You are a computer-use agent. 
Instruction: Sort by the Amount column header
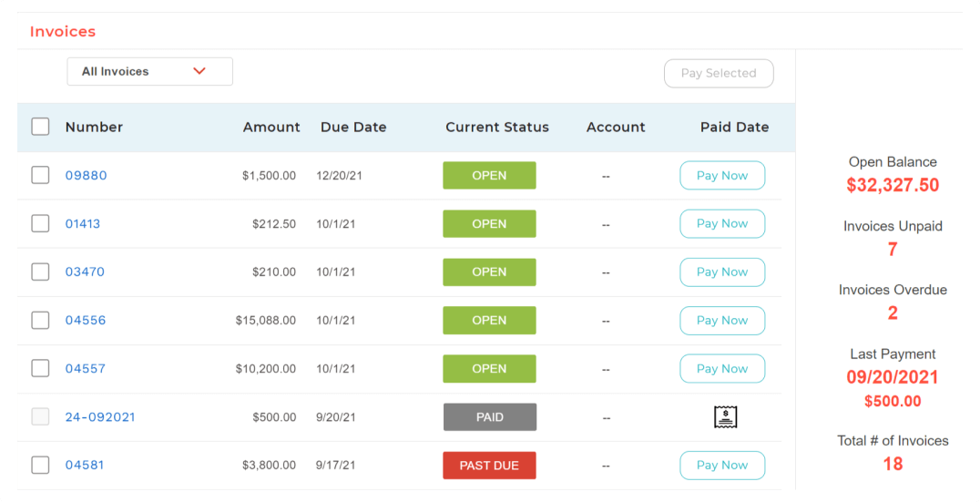pos(271,128)
